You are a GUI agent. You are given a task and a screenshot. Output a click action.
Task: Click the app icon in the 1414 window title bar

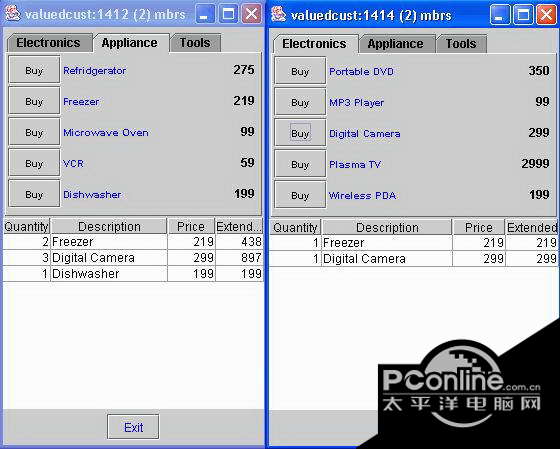pos(278,14)
